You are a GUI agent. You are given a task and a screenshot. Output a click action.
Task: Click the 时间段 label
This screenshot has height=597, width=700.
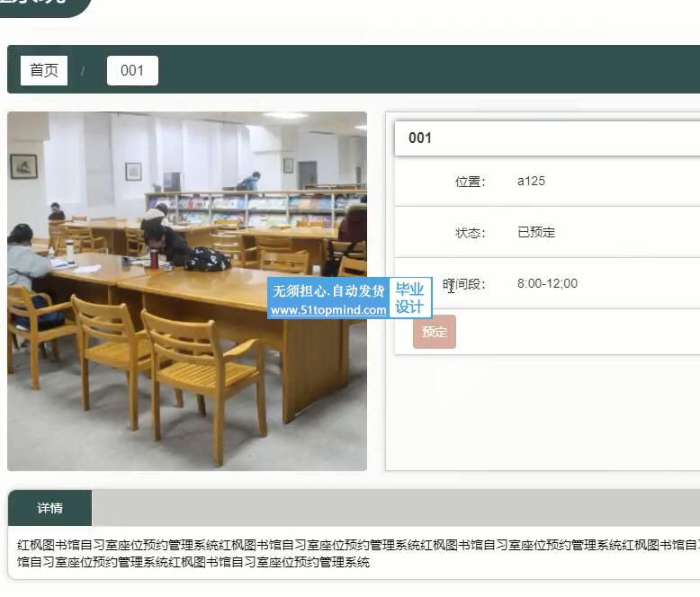pyautogui.click(x=464, y=284)
